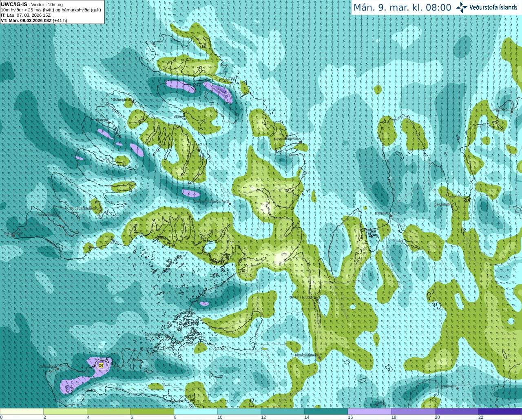
Task: Click the legend tick value 8
Action: click(175, 417)
